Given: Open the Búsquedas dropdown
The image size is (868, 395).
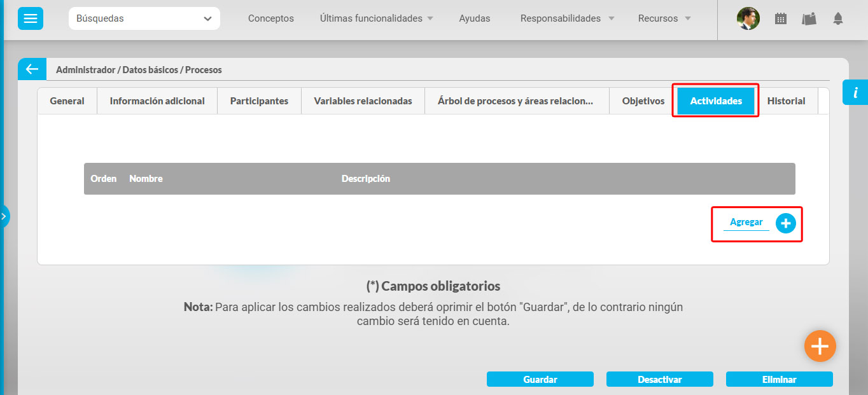Looking at the screenshot, I should click(x=144, y=19).
